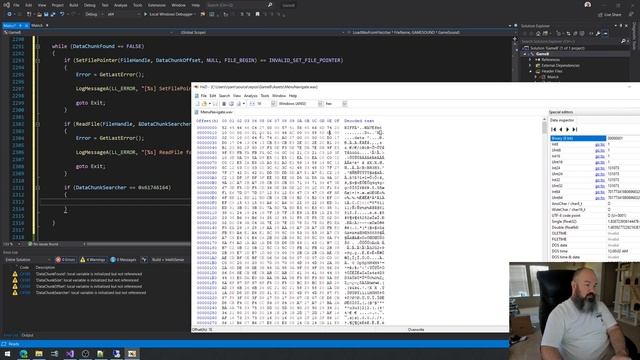Open bytes per row dropdown in HxD

(x=266, y=104)
